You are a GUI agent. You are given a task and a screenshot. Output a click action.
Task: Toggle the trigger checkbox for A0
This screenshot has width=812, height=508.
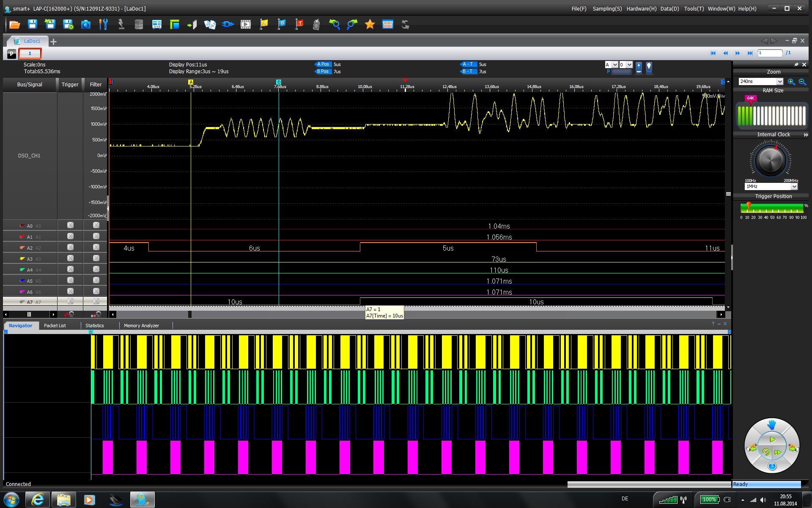[x=70, y=225]
